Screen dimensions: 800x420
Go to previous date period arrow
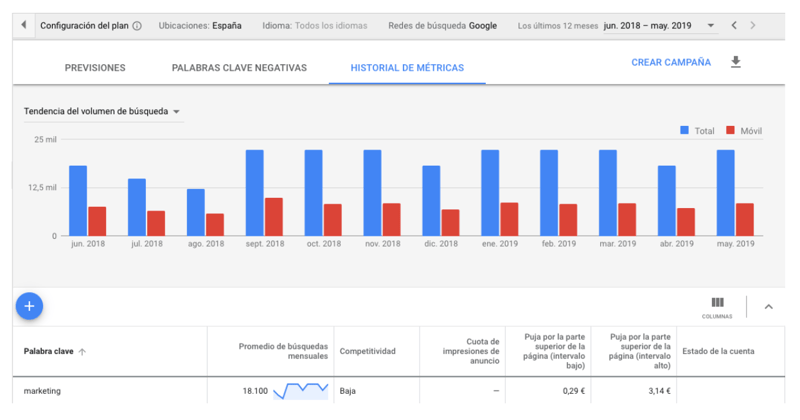tap(734, 25)
